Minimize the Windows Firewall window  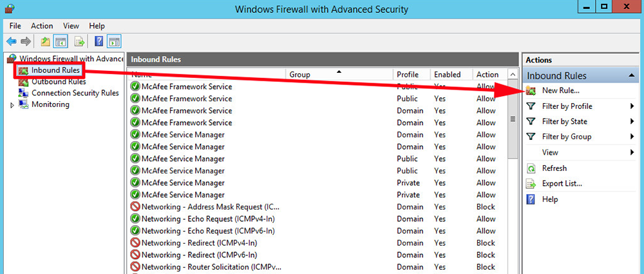pyautogui.click(x=588, y=7)
